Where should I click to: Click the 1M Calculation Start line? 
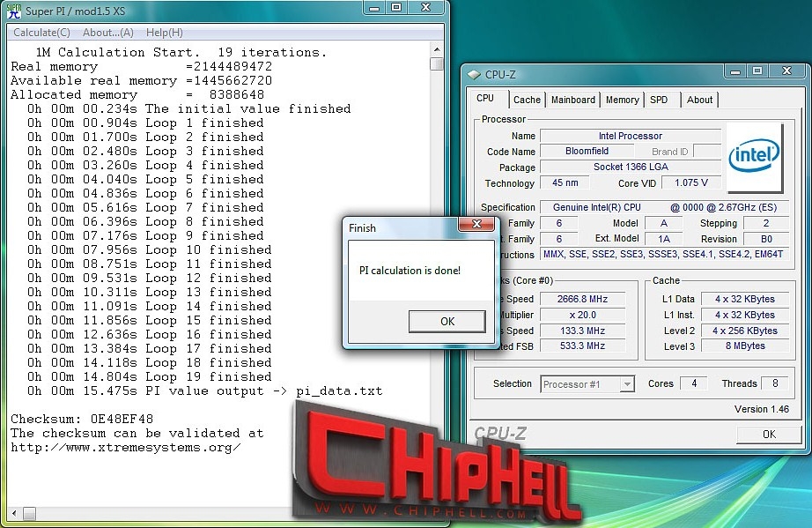[181, 52]
